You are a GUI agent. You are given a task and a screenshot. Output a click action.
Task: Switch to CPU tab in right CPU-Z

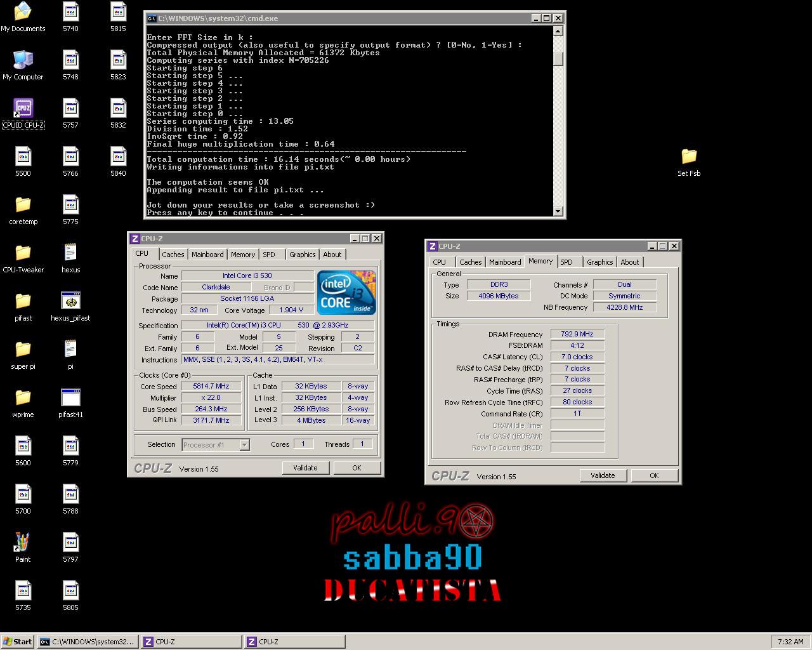click(440, 262)
